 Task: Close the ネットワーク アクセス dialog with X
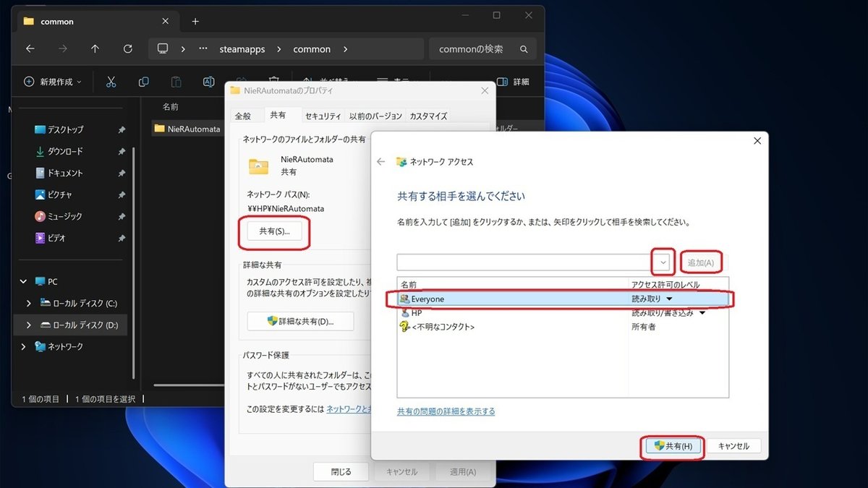click(x=757, y=141)
